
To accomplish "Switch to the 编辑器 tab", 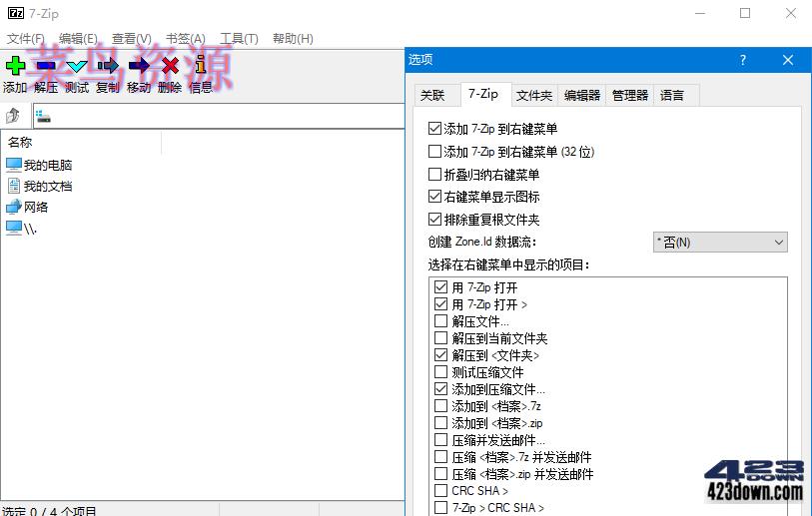I will pos(582,96).
